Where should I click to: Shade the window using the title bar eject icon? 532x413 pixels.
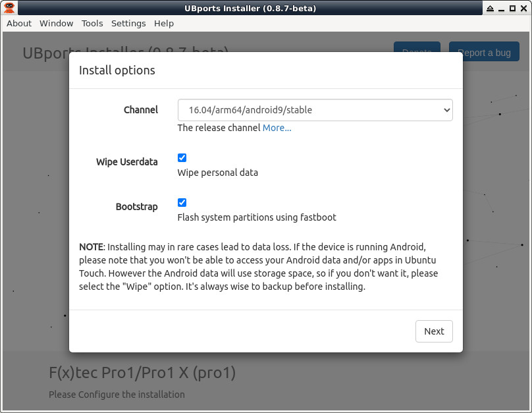point(490,8)
